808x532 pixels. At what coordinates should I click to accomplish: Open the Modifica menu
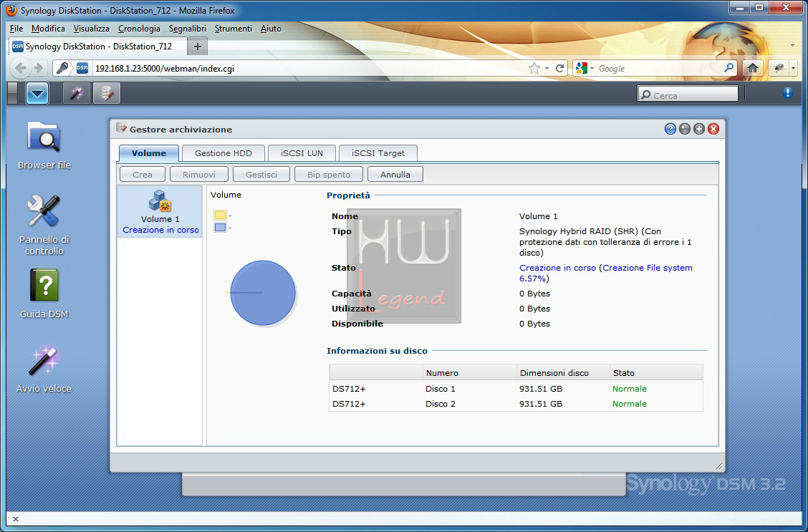tap(49, 29)
